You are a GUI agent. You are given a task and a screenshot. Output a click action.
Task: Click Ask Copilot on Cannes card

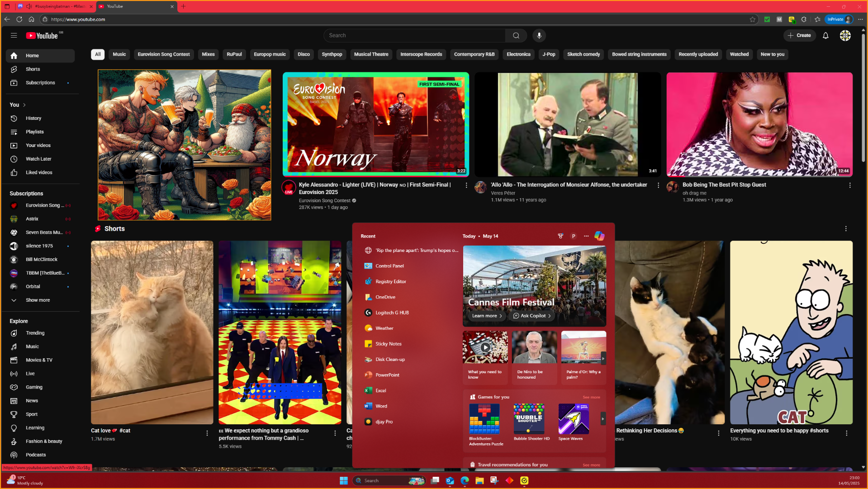point(532,316)
